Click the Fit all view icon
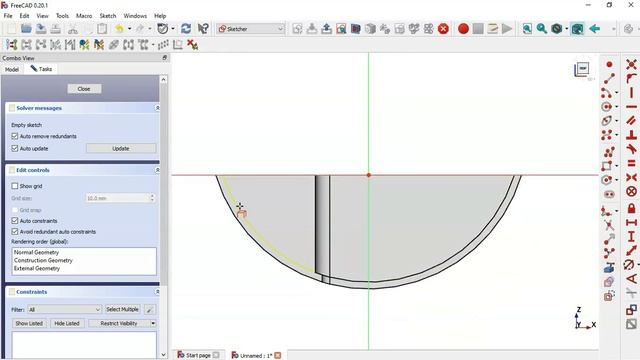The image size is (640, 360). [x=527, y=29]
